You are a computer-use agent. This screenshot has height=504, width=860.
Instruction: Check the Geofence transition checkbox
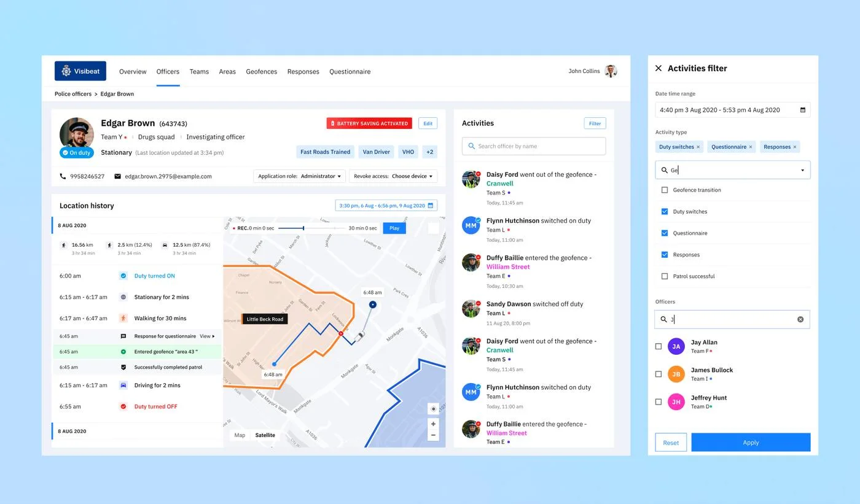[665, 190]
